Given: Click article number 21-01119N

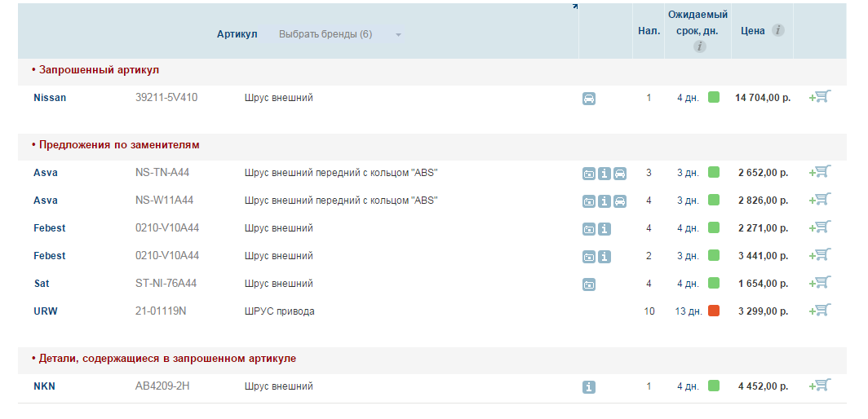Looking at the screenshot, I should [161, 311].
